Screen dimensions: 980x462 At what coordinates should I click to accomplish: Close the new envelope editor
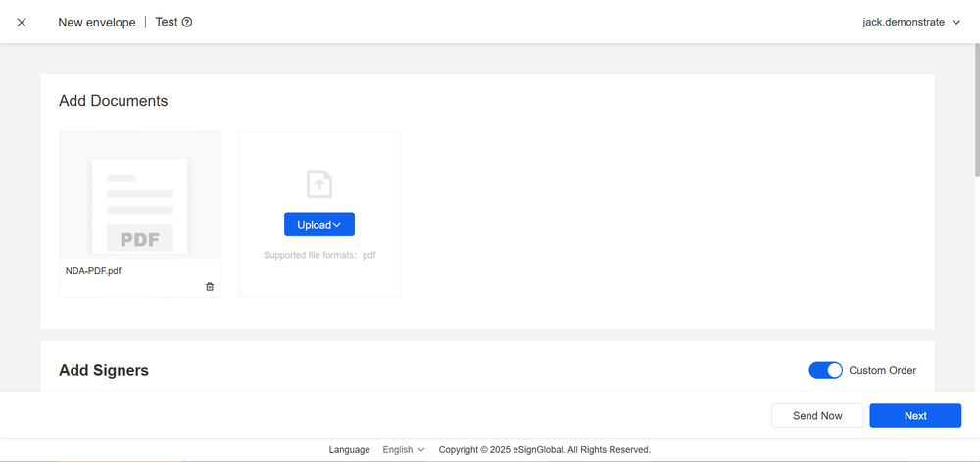point(22,22)
